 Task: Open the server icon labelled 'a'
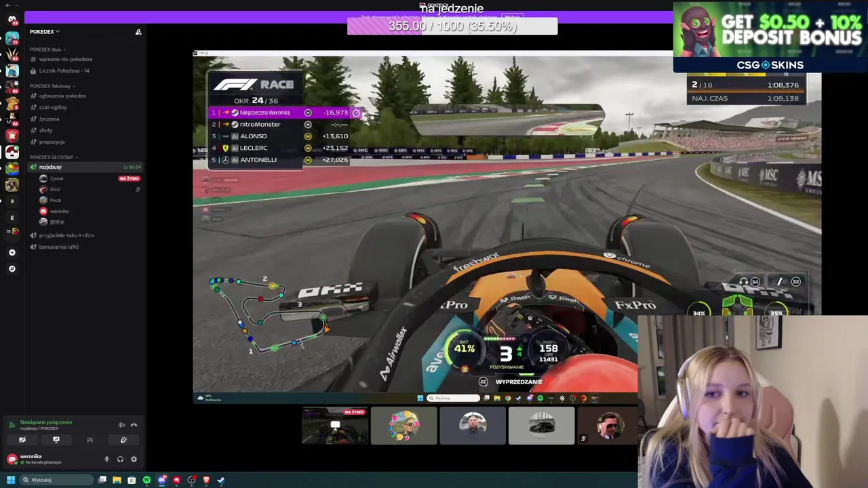pyautogui.click(x=12, y=201)
